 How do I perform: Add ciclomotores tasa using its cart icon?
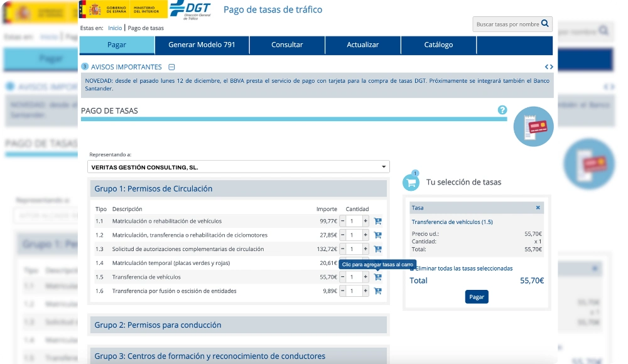pyautogui.click(x=377, y=235)
